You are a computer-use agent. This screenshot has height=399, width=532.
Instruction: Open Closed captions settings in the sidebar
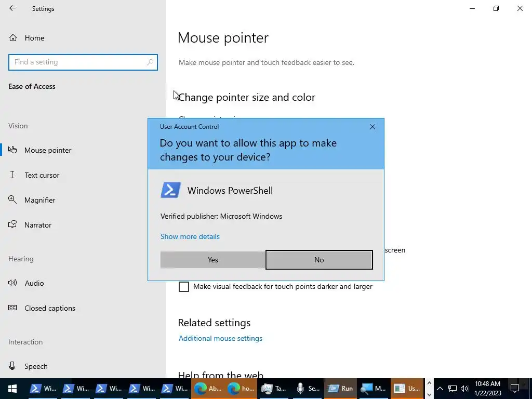click(x=49, y=308)
